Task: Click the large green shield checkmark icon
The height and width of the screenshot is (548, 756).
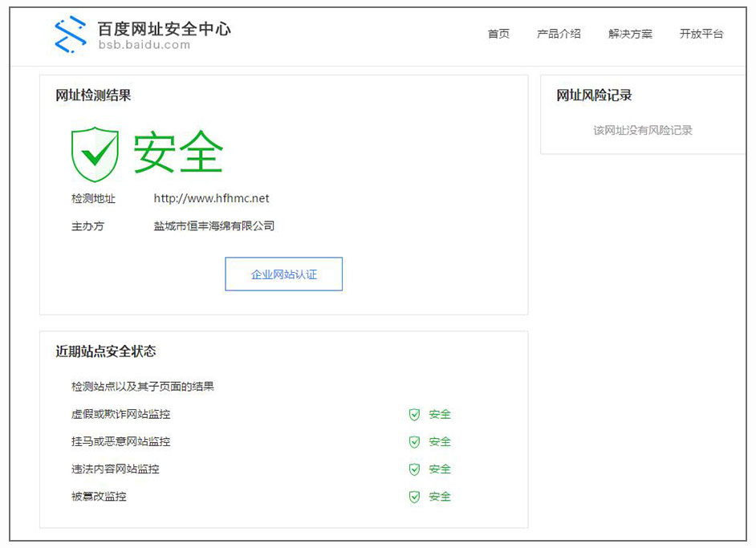Action: [x=95, y=153]
